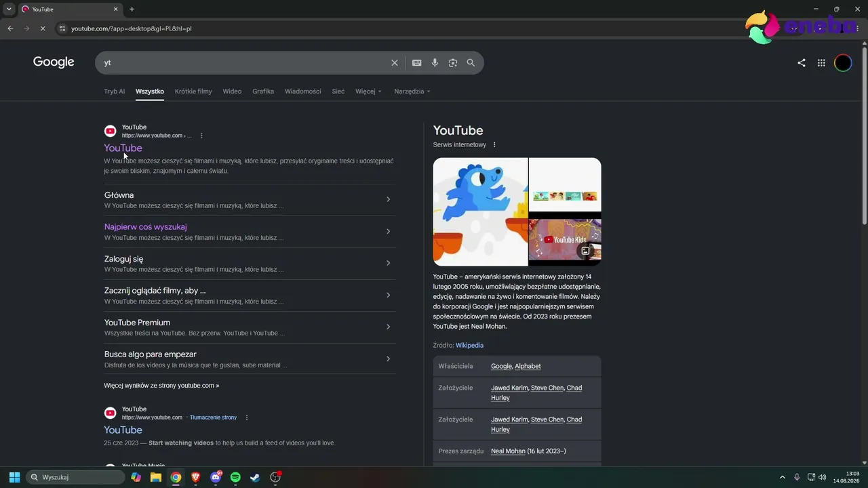Open the on-screen keyboard input tool
Screen dimensions: 868x488
coord(417,63)
